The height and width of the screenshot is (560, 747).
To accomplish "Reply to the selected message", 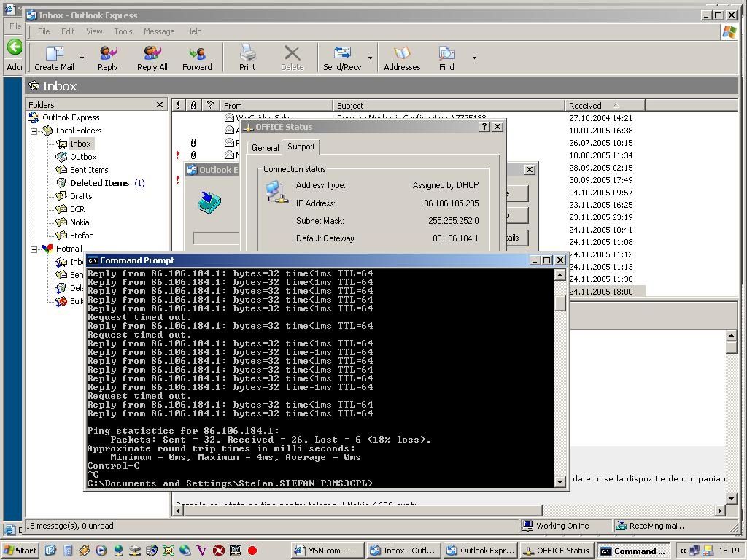I will (x=108, y=58).
